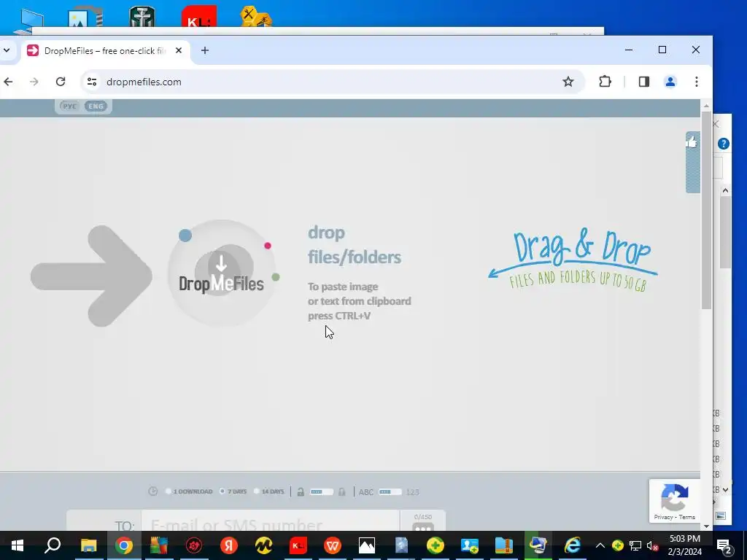
Task: Click the page scrollbar up arrow
Action: (706, 106)
